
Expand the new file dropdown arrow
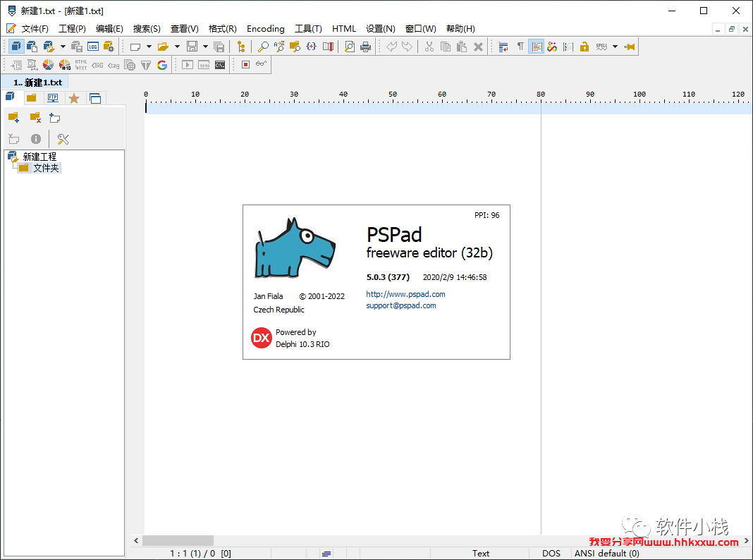149,47
